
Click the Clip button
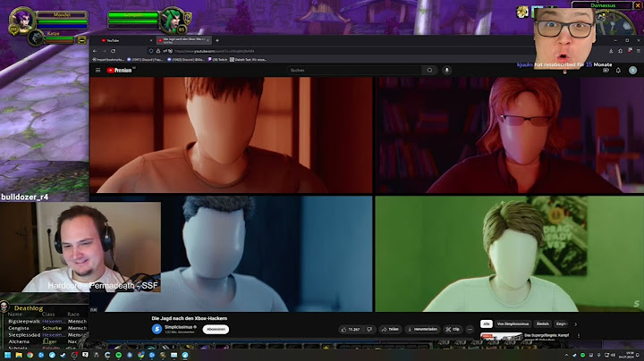tap(453, 330)
